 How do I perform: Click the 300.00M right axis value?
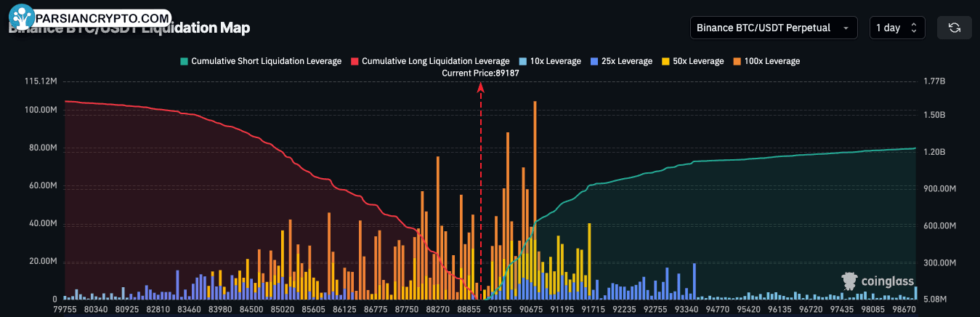(x=939, y=262)
